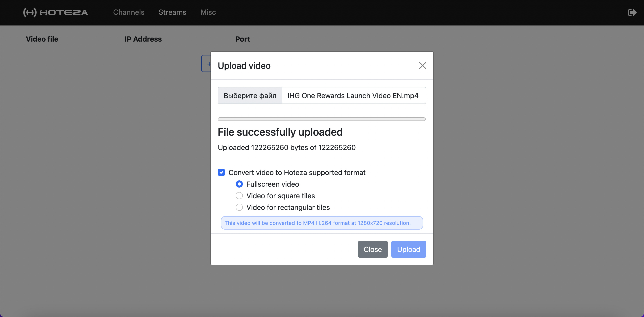644x317 pixels.
Task: Click the upload progress bar
Action: (x=322, y=119)
